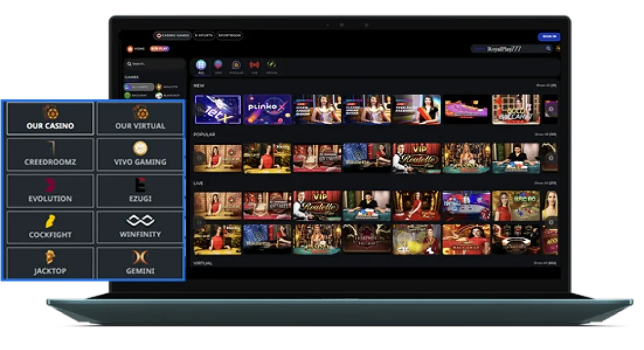Go to the Home link
Screen dimensions: 644x350
pyautogui.click(x=136, y=48)
